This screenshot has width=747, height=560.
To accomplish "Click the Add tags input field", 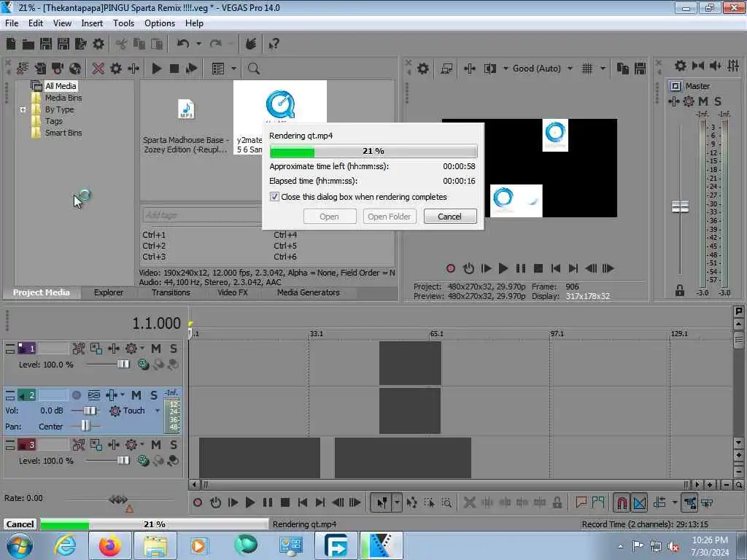I will 201,215.
